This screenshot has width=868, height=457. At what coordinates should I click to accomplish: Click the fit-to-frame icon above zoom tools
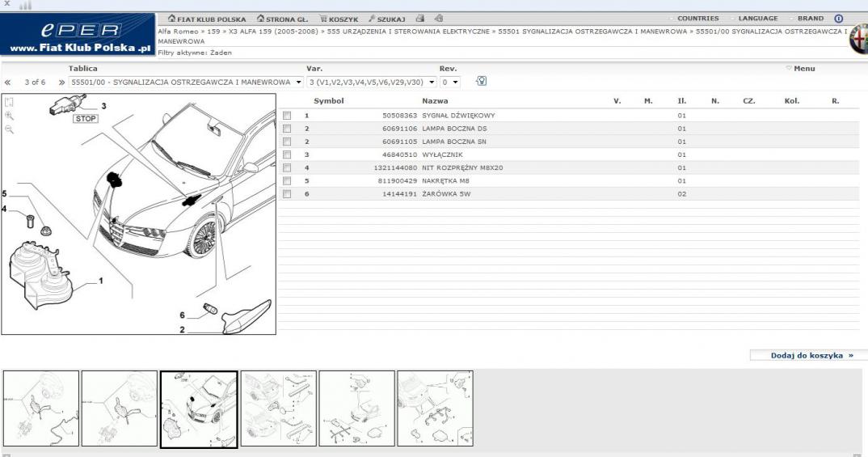coord(9,102)
